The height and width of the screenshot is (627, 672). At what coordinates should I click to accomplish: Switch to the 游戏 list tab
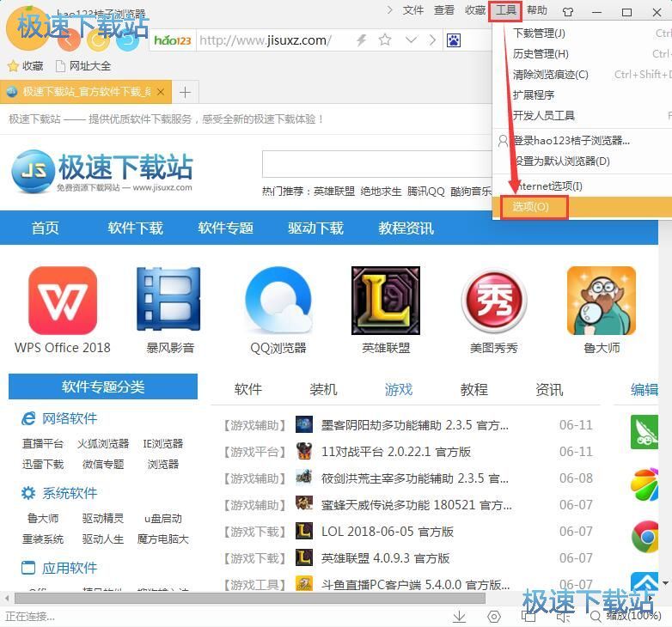[x=399, y=389]
